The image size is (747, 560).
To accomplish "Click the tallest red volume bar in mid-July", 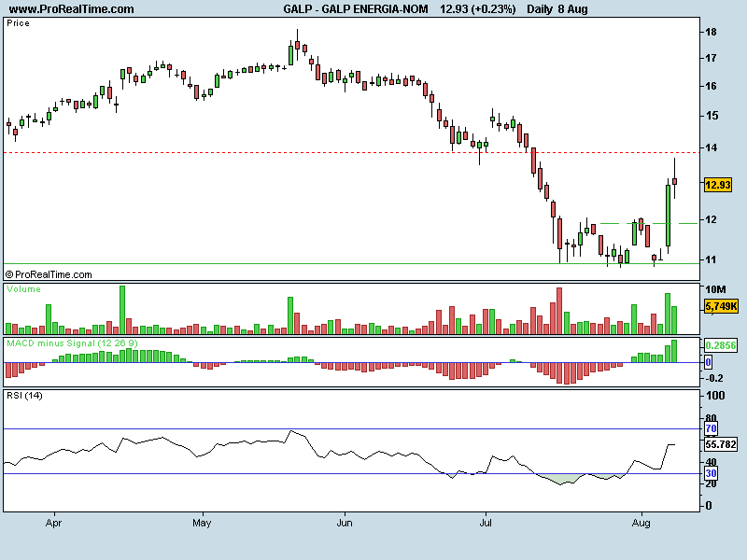I will (x=559, y=311).
